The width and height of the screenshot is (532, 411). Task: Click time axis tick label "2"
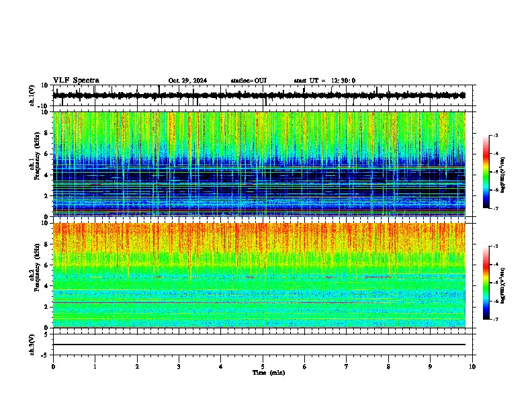point(137,367)
